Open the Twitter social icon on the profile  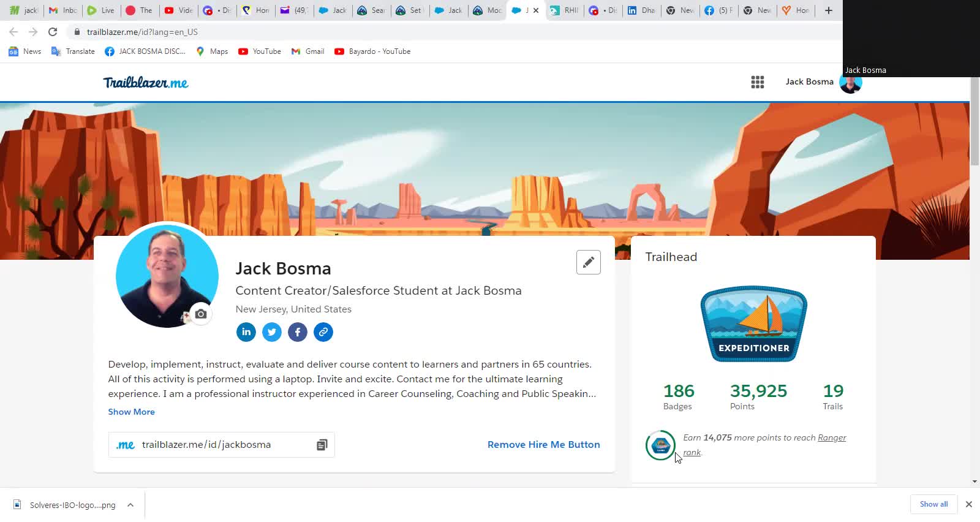pos(272,332)
